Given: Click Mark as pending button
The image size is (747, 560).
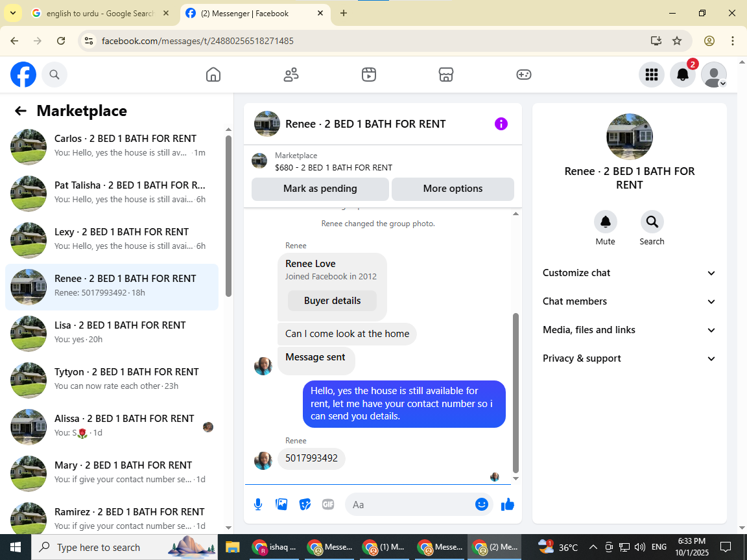Looking at the screenshot, I should point(320,189).
